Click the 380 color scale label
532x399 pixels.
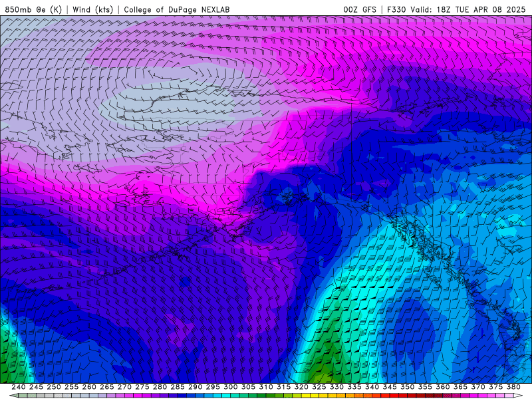[x=513, y=387]
